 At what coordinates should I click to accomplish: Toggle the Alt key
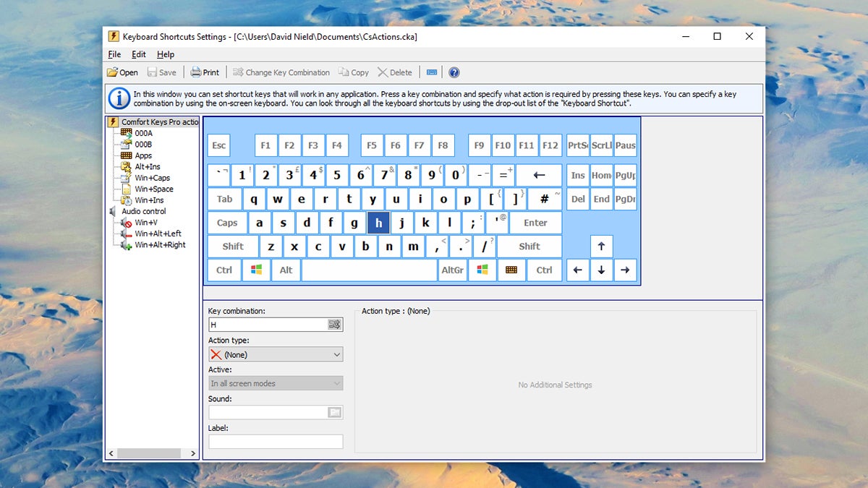286,270
